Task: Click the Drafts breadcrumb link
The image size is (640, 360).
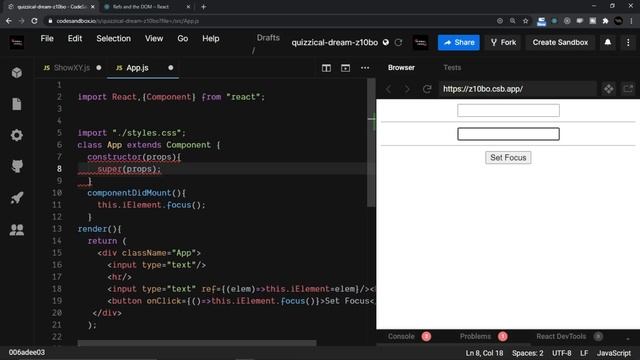Action: 268,38
